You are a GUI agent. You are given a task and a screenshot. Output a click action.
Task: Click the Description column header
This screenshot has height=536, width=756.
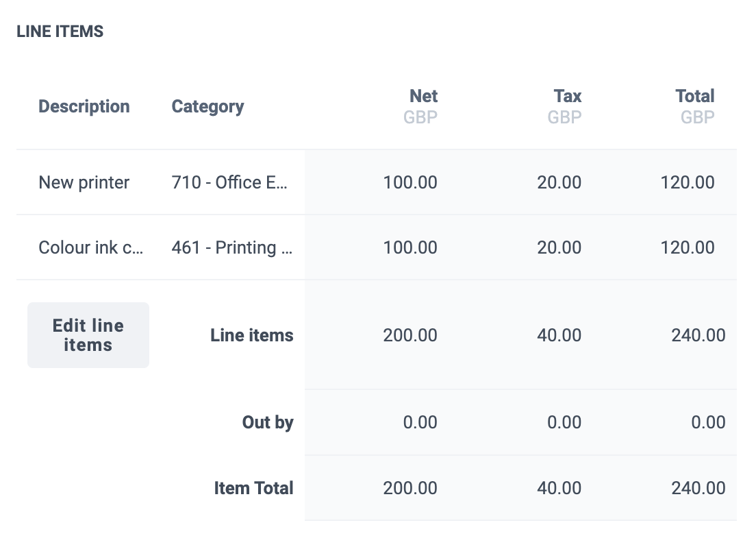(x=84, y=106)
